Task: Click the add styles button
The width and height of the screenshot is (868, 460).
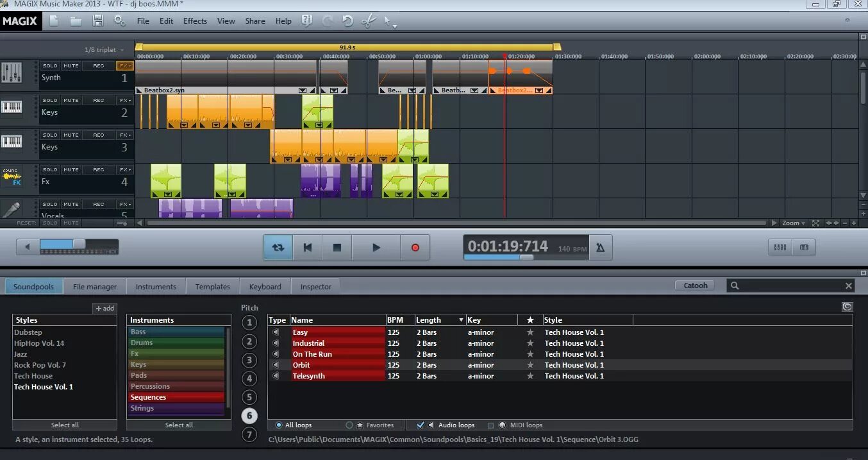Action: (x=105, y=308)
